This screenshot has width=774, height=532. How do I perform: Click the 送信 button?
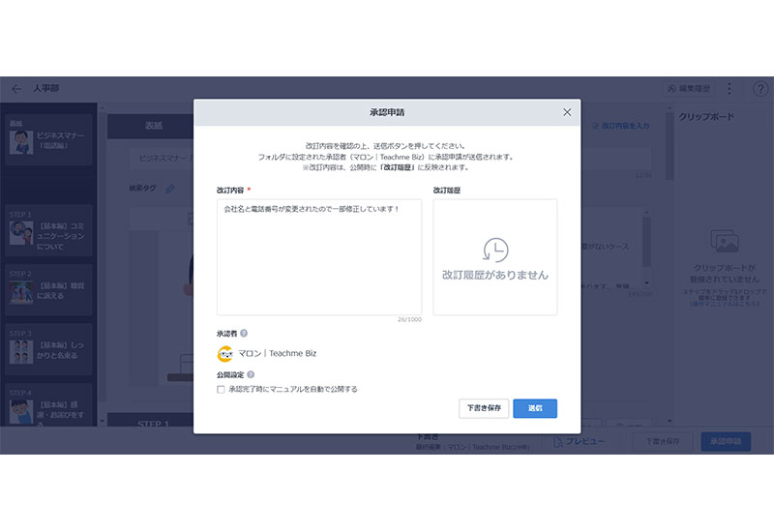535,408
